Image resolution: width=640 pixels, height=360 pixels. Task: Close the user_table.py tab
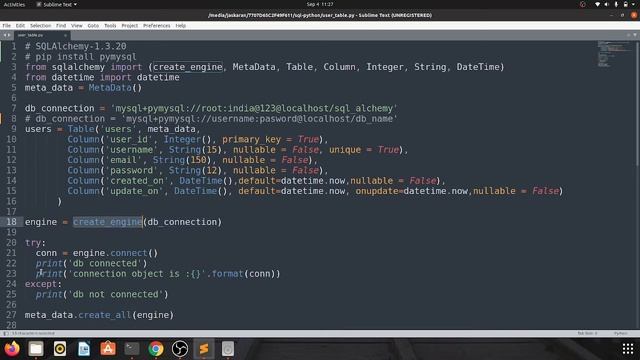(x=65, y=35)
